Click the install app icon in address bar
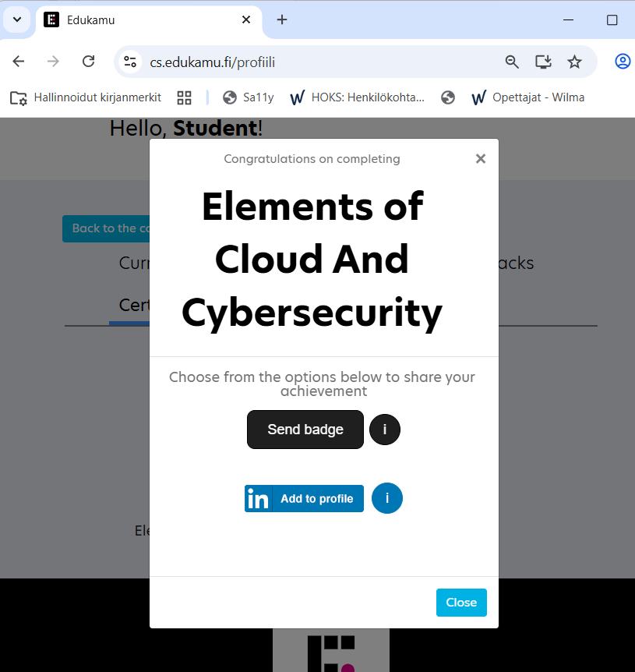Image resolution: width=635 pixels, height=672 pixels. tap(543, 62)
